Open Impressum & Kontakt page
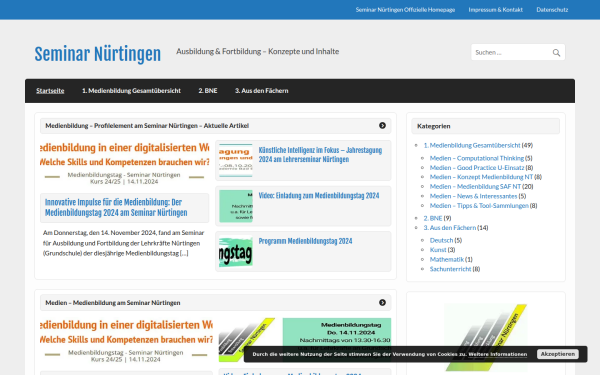 tap(496, 10)
